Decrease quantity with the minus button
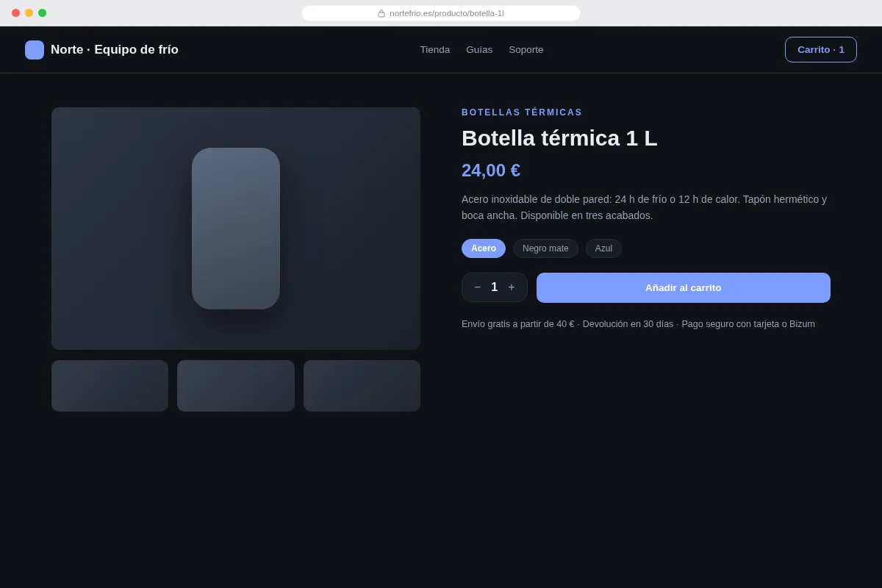Screen dimensions: 882x588 pos(477,287)
